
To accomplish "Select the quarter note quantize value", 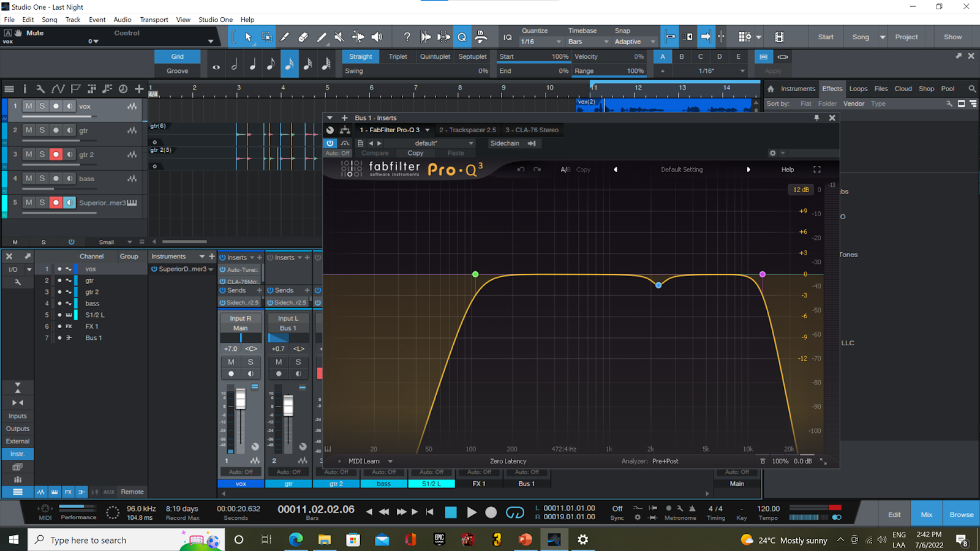I will coord(252,64).
